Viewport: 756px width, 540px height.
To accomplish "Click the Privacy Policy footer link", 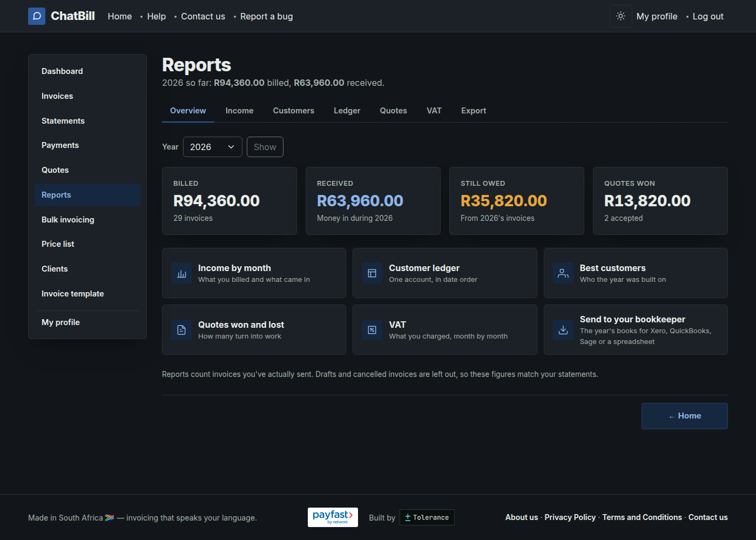I will pyautogui.click(x=570, y=517).
